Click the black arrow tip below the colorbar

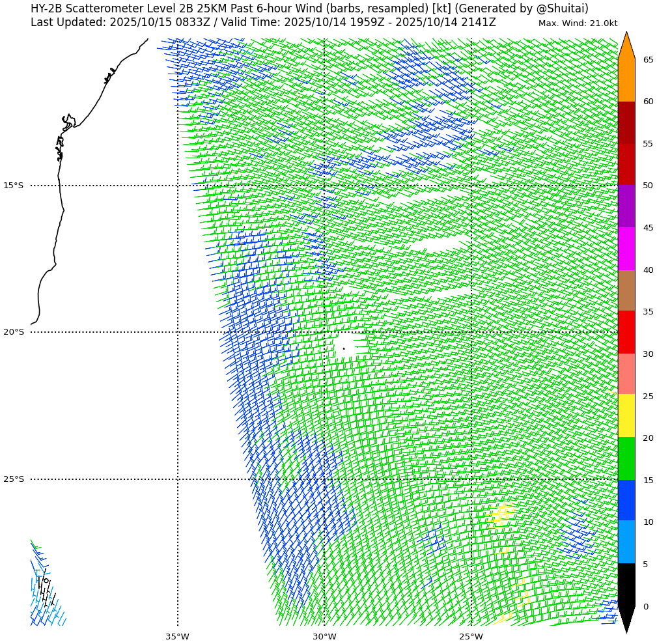(x=626, y=619)
